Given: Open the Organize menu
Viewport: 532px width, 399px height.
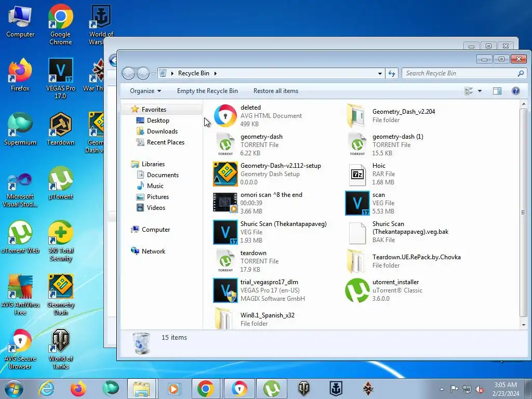Looking at the screenshot, I should (x=145, y=91).
